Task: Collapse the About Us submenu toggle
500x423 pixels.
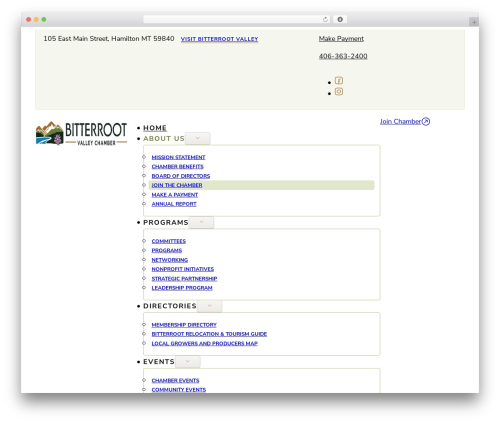Action: click(198, 138)
